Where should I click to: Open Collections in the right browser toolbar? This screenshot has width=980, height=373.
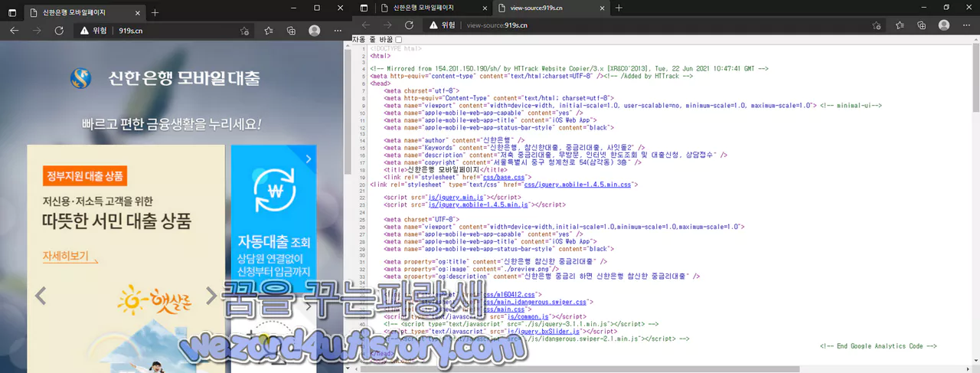pyautogui.click(x=922, y=25)
